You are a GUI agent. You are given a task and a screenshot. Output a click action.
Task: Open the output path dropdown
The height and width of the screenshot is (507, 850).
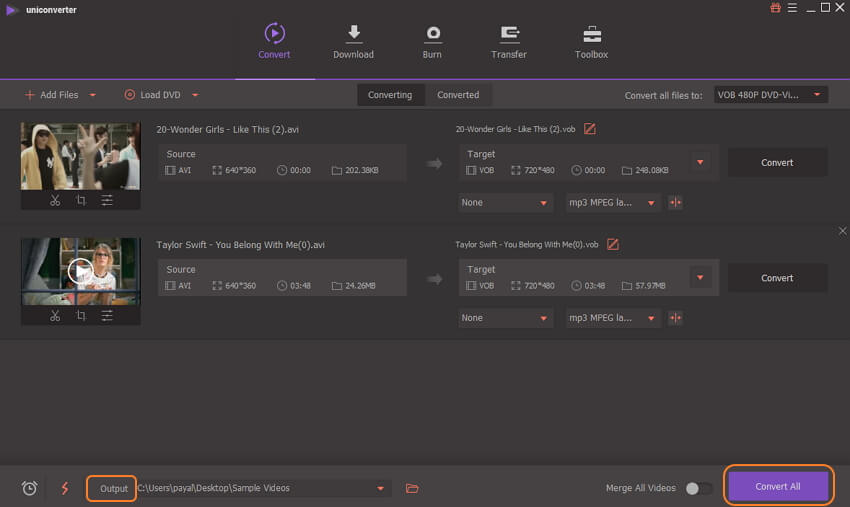[x=381, y=488]
